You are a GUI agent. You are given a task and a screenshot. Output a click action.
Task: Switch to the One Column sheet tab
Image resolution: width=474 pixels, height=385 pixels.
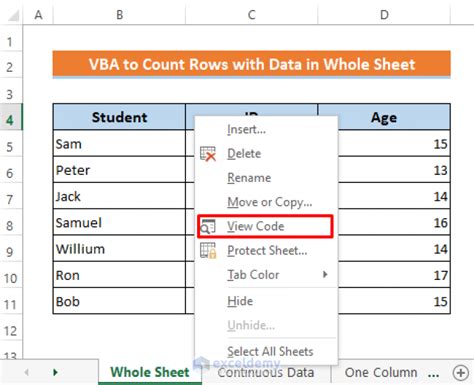[381, 372]
